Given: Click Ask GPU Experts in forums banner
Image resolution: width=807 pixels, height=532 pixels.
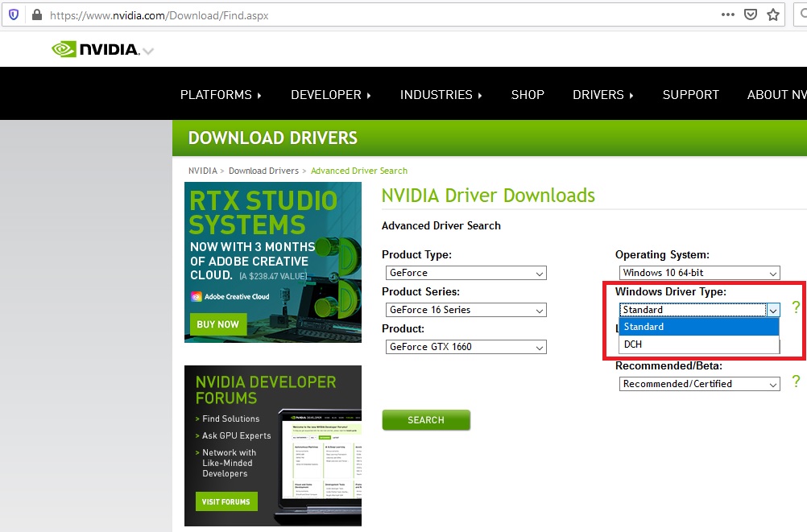Looking at the screenshot, I should [x=236, y=435].
